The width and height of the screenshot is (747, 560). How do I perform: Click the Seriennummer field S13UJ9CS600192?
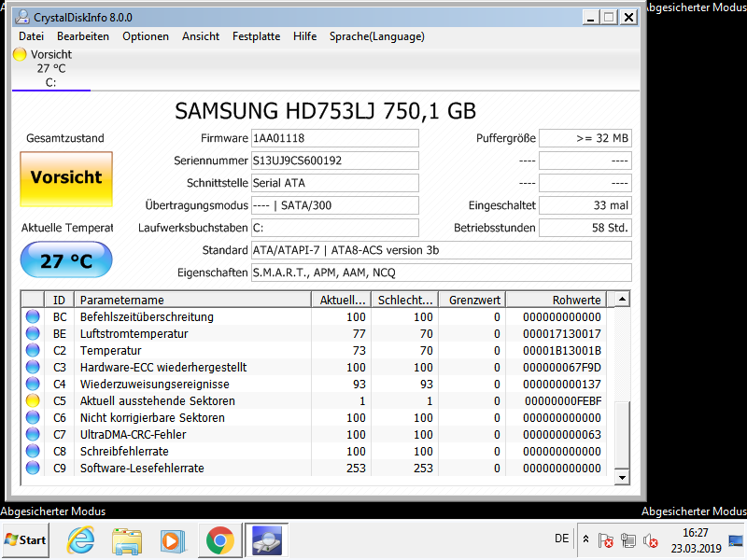click(x=335, y=161)
